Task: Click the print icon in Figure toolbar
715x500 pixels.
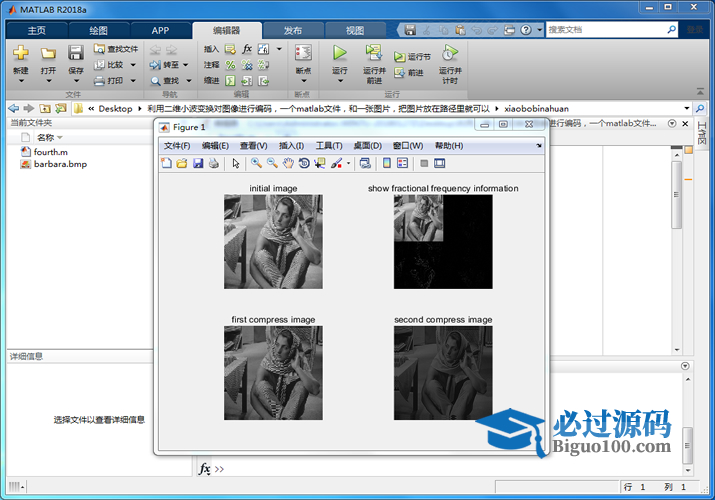Action: coord(213,163)
